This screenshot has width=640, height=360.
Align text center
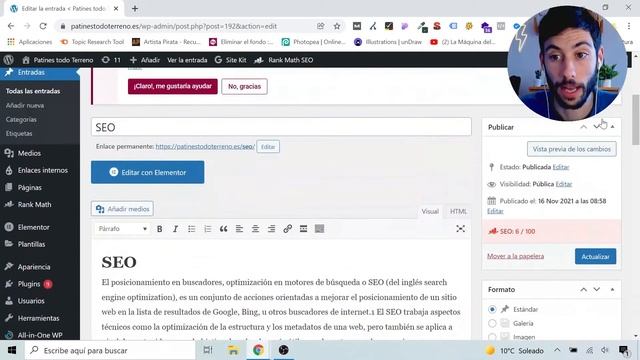pos(256,229)
